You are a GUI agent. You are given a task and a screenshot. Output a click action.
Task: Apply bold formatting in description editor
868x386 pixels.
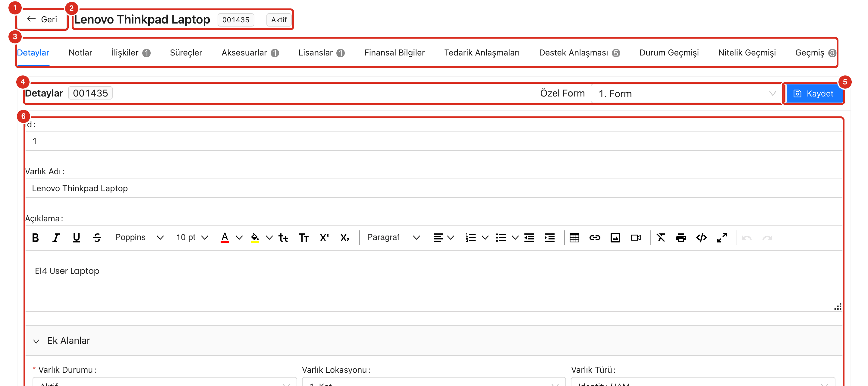tap(35, 238)
